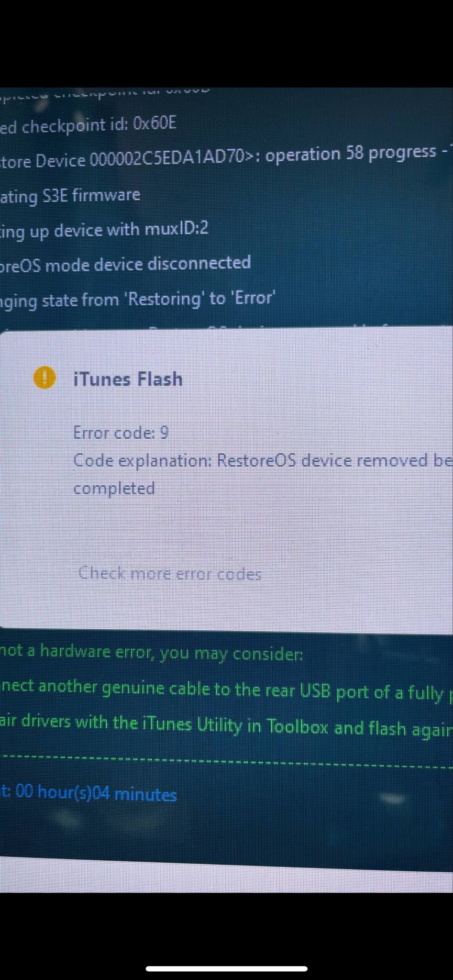
Task: Open the Check more error codes link
Action: point(170,573)
